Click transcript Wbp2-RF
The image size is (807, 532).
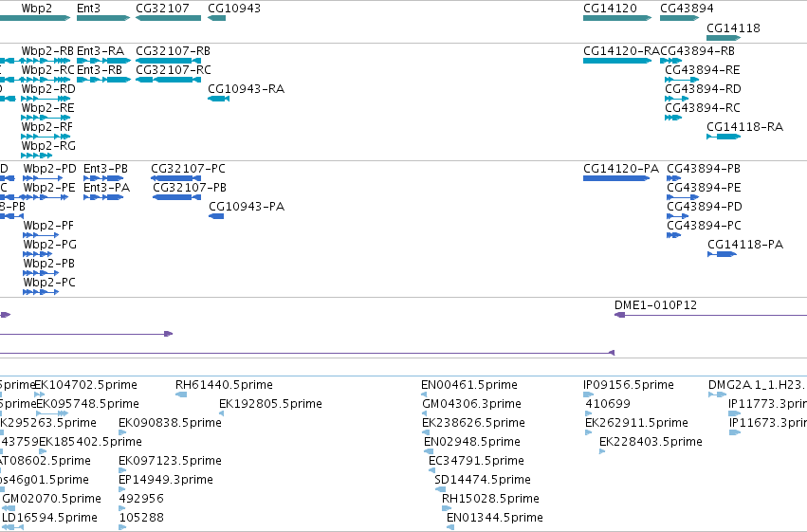pyautogui.click(x=46, y=137)
